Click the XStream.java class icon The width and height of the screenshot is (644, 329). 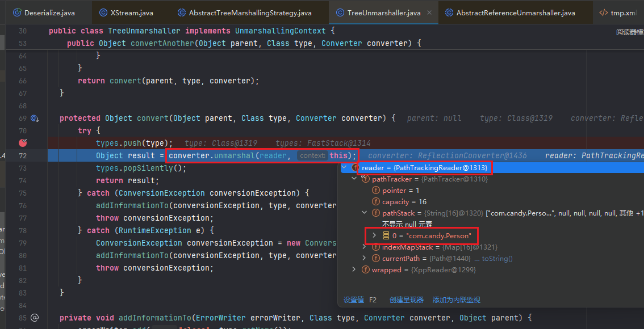pos(103,12)
